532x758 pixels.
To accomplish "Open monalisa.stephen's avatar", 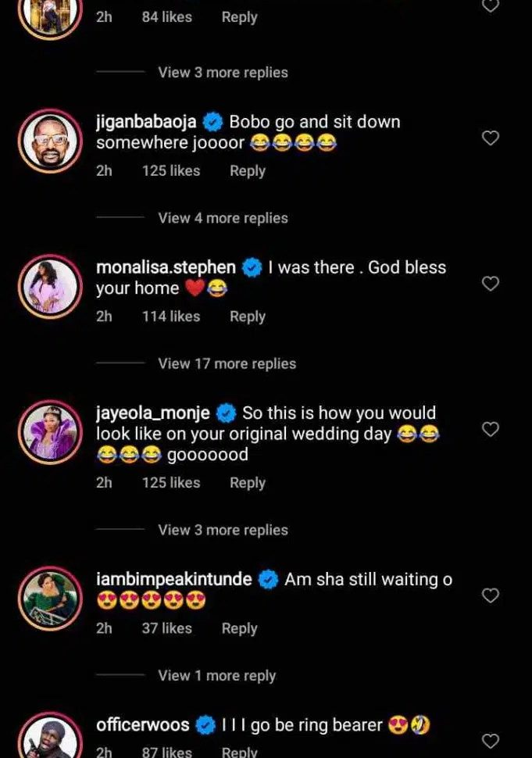I will (50, 285).
